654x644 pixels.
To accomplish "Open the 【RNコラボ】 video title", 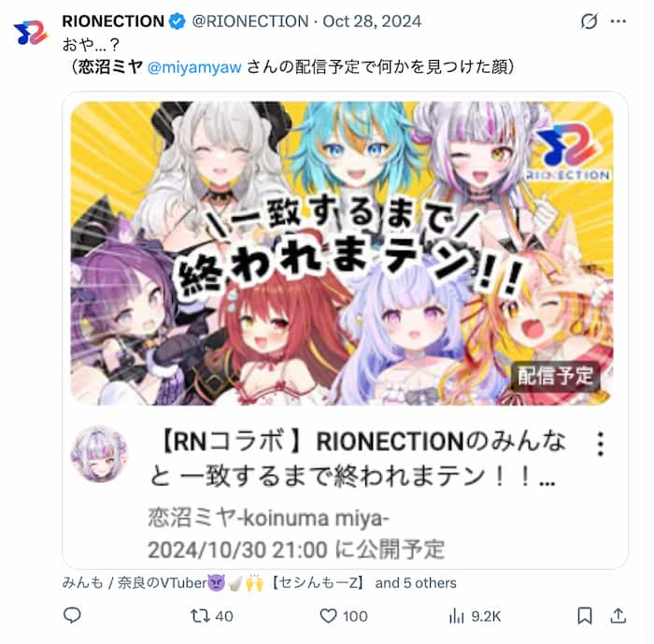I will (x=359, y=458).
